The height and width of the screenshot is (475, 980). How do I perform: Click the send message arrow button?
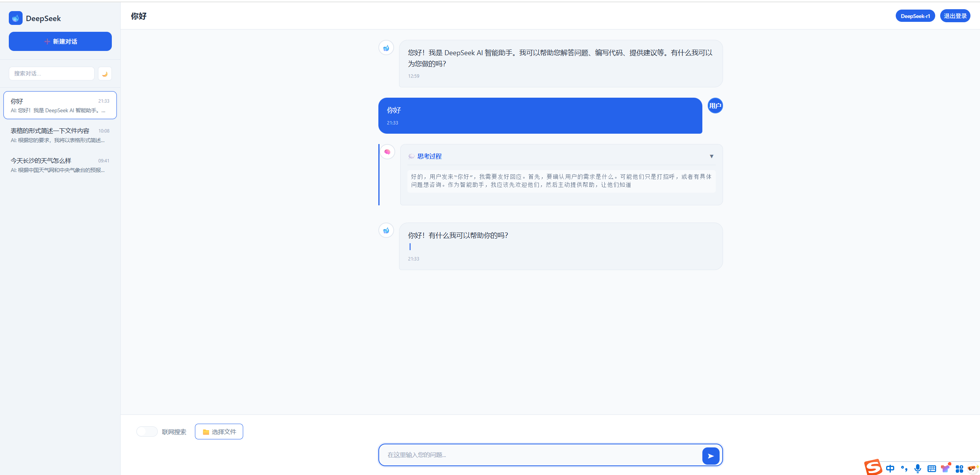coord(711,456)
